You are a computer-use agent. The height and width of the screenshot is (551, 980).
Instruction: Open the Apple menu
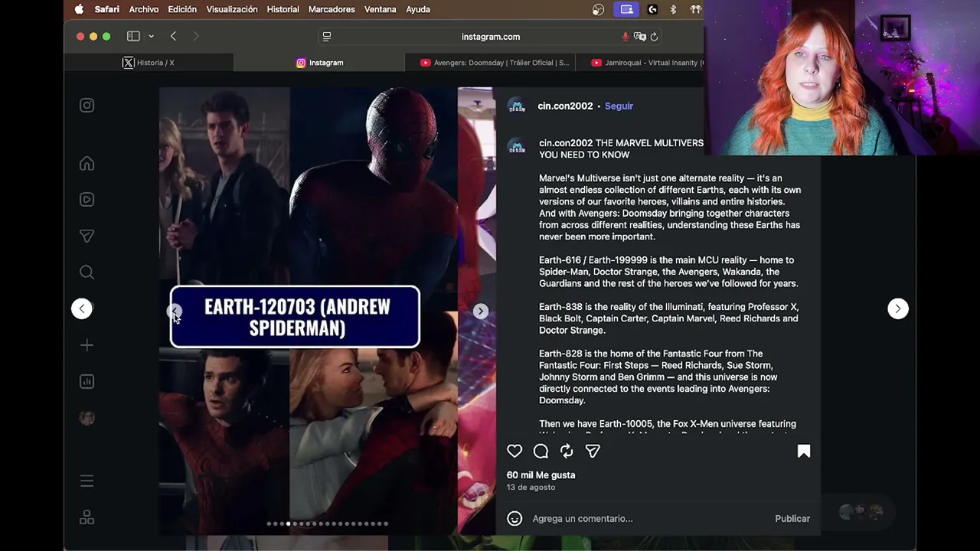(79, 9)
